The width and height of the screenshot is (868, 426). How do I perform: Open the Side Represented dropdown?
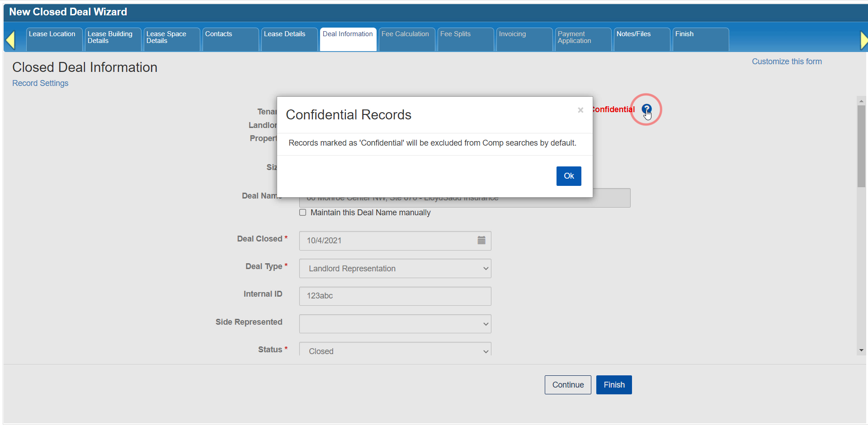[x=395, y=324]
